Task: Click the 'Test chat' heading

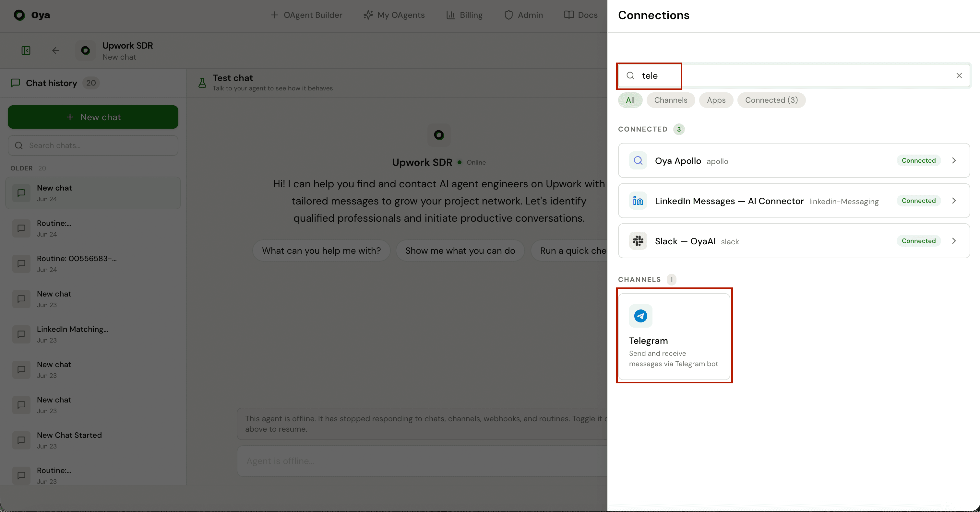Action: tap(233, 78)
